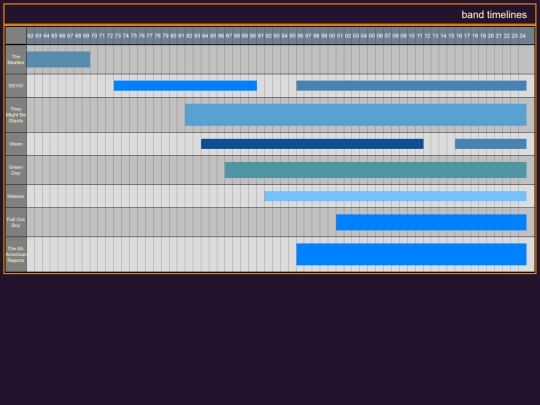Click The All-American Rejects timeline bar
This screenshot has width=540, height=405.
[x=411, y=254]
